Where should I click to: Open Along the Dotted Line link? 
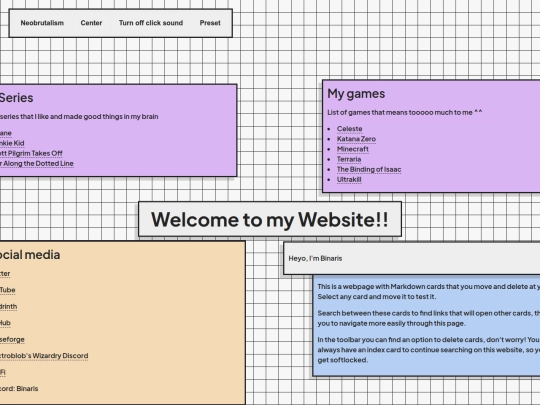[x=37, y=164]
